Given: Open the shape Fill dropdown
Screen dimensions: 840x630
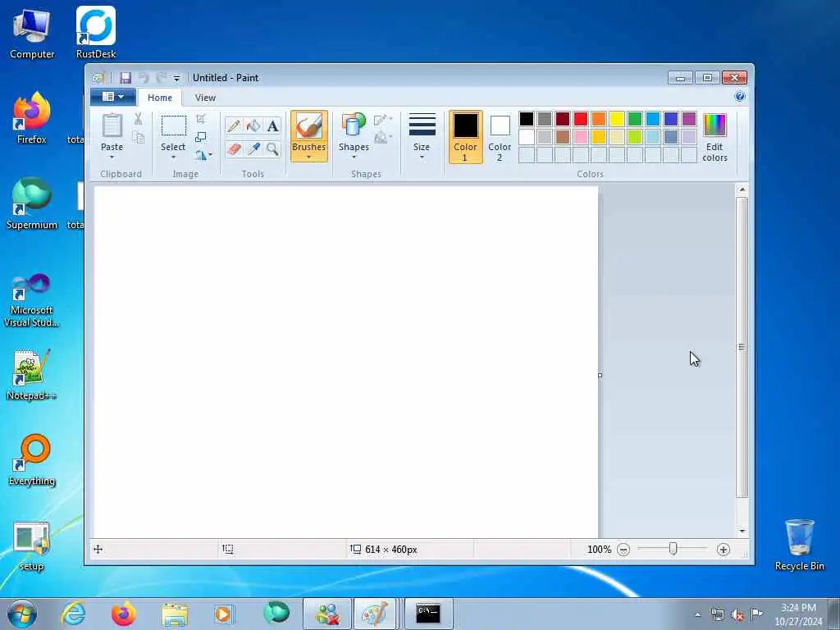Looking at the screenshot, I should (383, 138).
